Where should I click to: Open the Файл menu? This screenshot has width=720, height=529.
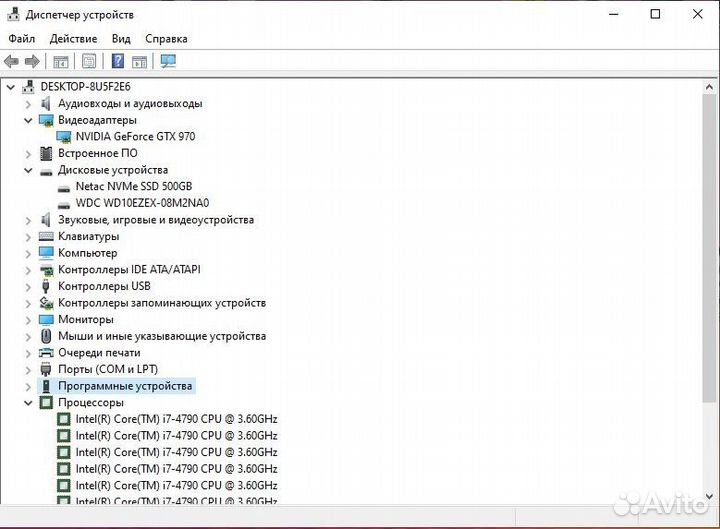[22, 39]
